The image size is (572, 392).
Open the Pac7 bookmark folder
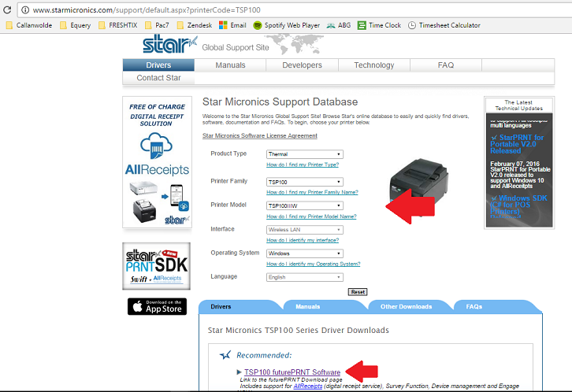click(x=157, y=25)
